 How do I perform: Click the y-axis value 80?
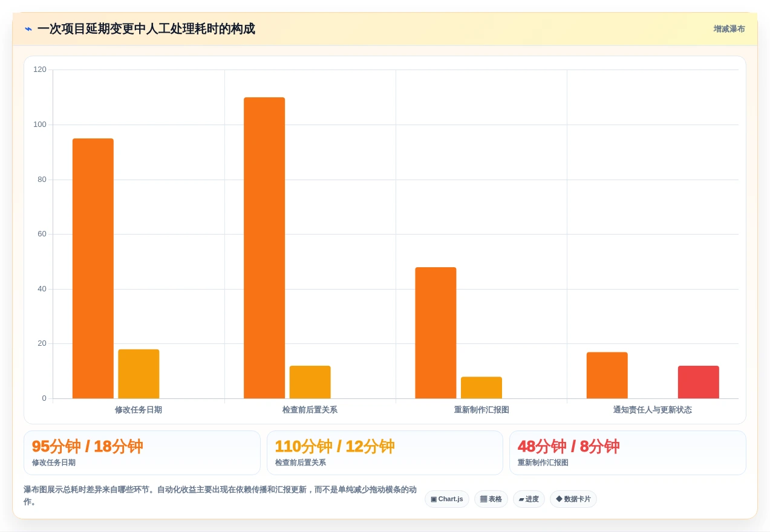[x=42, y=180]
